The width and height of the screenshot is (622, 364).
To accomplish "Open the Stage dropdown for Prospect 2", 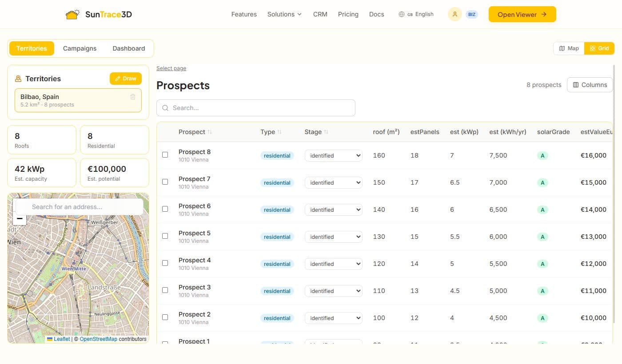I will point(334,318).
